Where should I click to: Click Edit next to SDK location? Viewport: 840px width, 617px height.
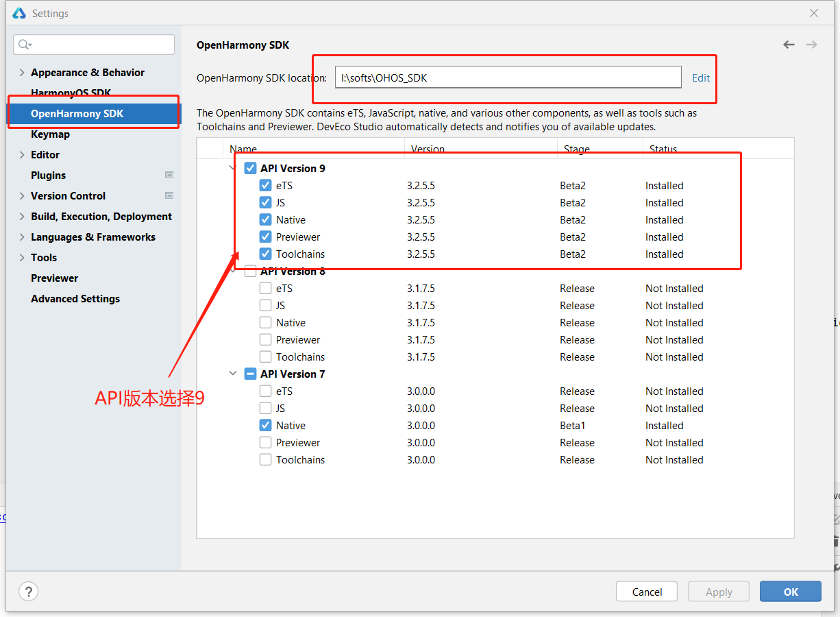point(701,78)
